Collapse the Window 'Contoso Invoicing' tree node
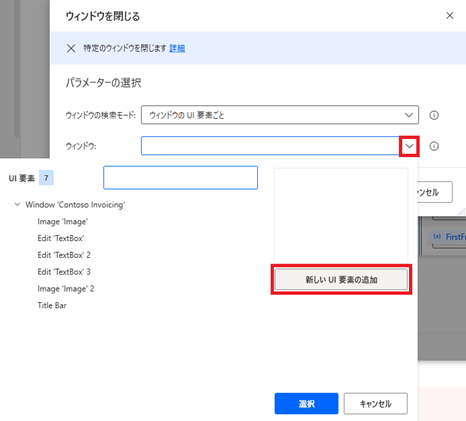 coord(17,204)
